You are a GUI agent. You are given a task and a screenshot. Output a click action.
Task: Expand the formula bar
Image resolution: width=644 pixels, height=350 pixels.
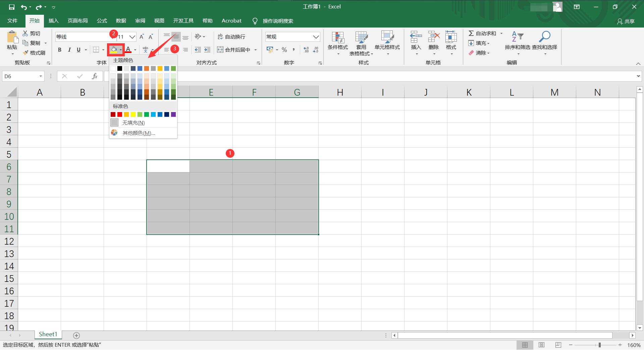[638, 77]
